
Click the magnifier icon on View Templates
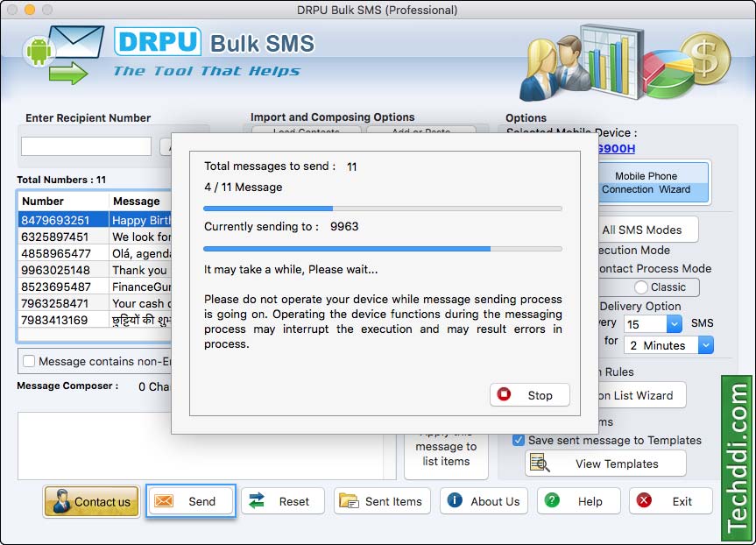[x=540, y=463]
